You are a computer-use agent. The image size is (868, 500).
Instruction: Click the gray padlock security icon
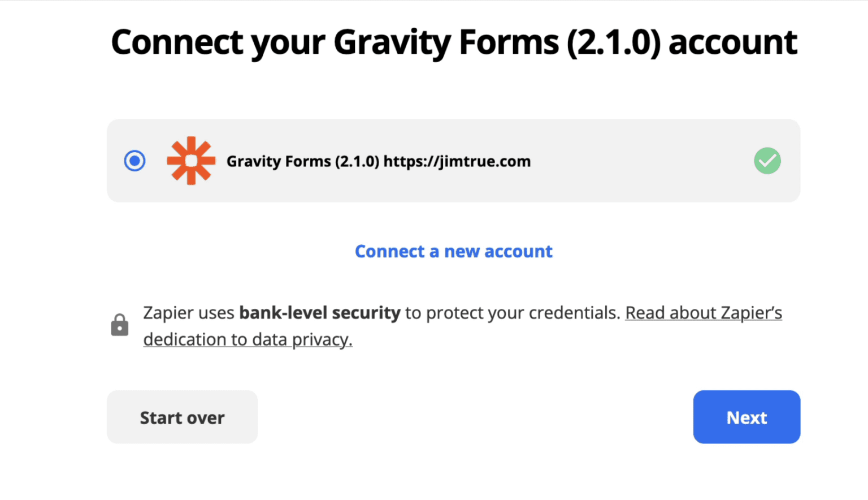click(x=119, y=325)
